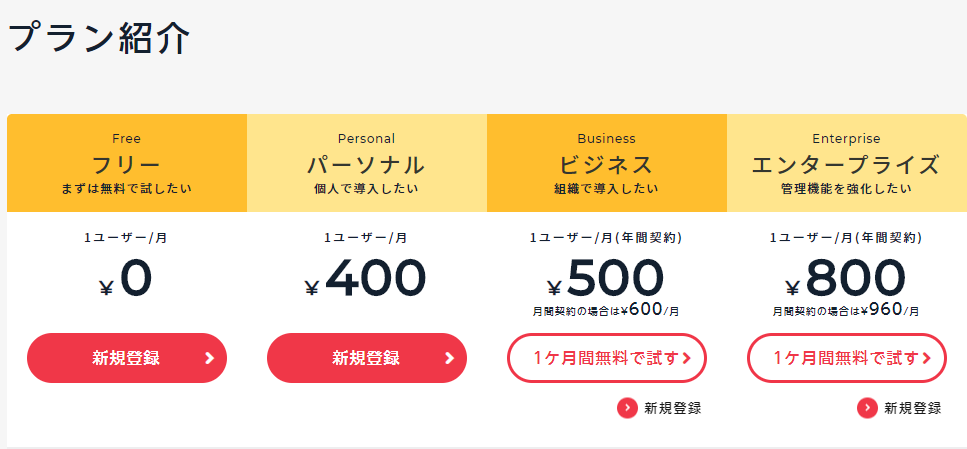The image size is (967, 449).
Task: Click the arrow icon on Free 新規登録 button
Action: [210, 358]
